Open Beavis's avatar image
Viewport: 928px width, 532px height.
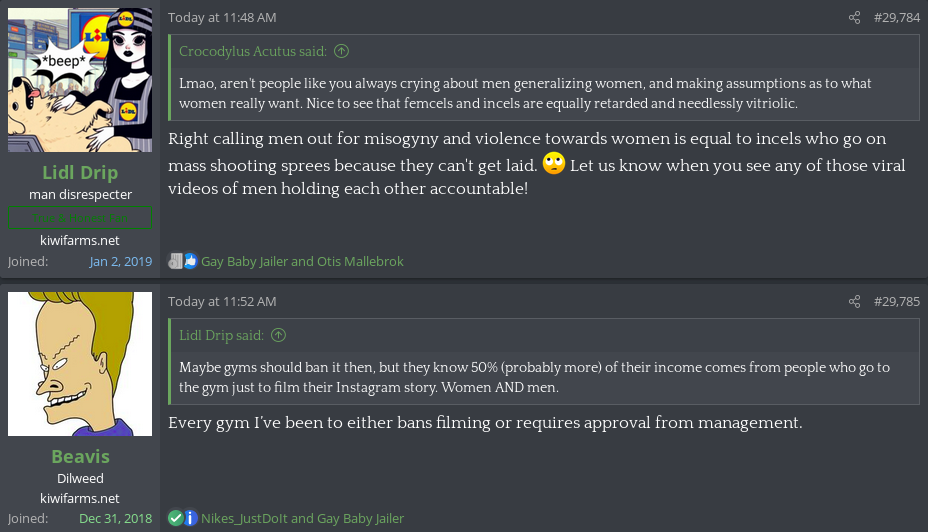point(80,364)
